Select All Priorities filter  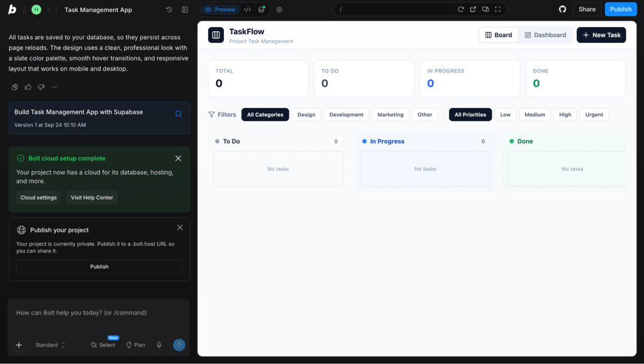(x=470, y=114)
